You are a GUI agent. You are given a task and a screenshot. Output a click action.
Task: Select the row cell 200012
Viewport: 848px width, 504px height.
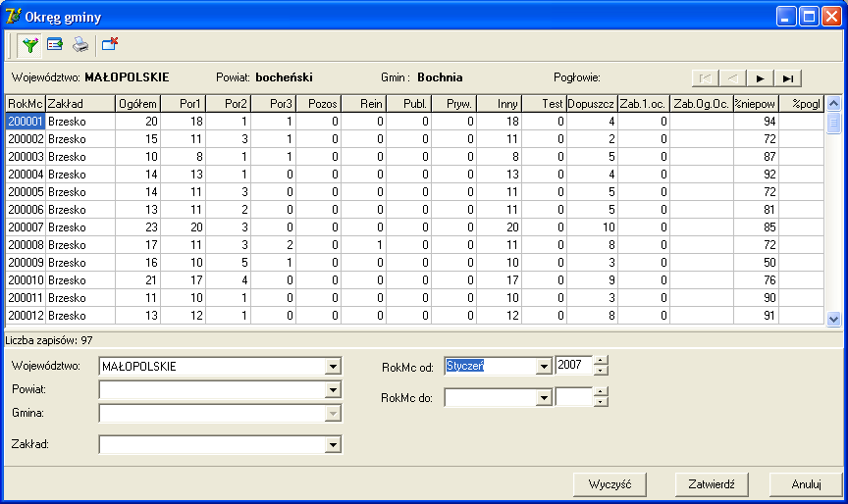(x=25, y=316)
